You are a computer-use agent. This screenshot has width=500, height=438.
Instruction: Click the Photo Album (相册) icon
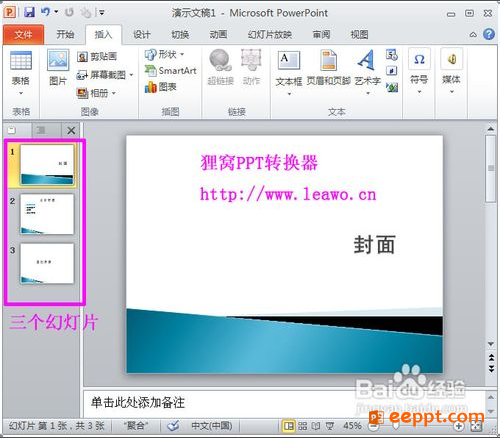pyautogui.click(x=82, y=93)
